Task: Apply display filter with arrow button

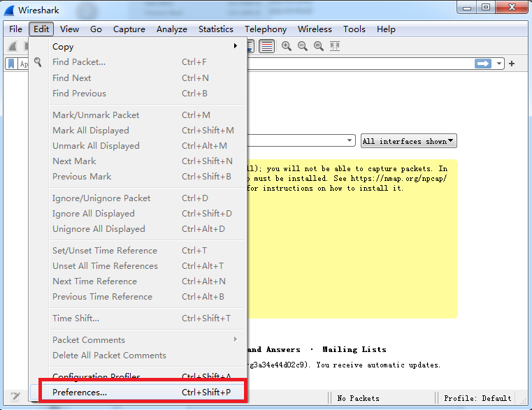Action: click(483, 64)
